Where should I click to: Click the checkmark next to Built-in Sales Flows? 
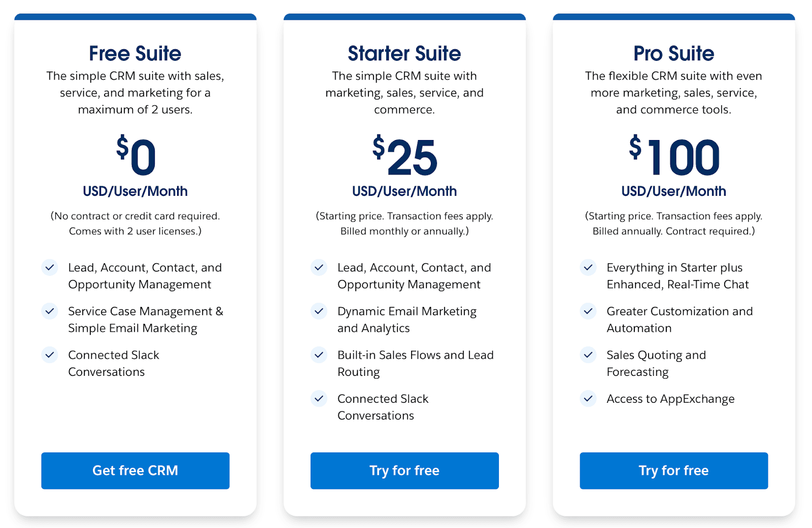pos(319,355)
